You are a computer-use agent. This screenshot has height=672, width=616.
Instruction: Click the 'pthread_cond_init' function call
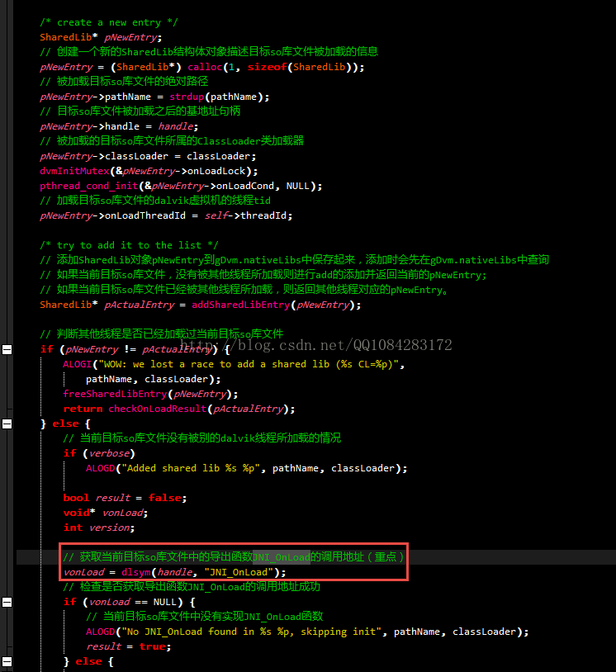point(88,186)
